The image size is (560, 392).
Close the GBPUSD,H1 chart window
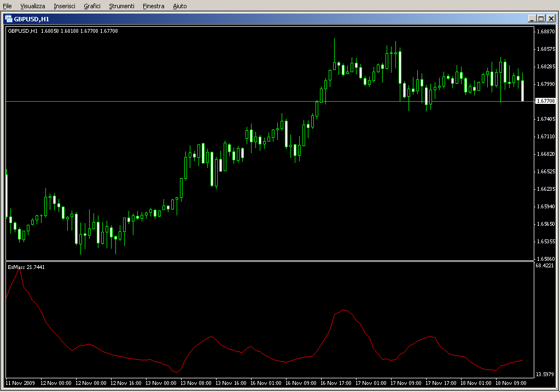551,19
